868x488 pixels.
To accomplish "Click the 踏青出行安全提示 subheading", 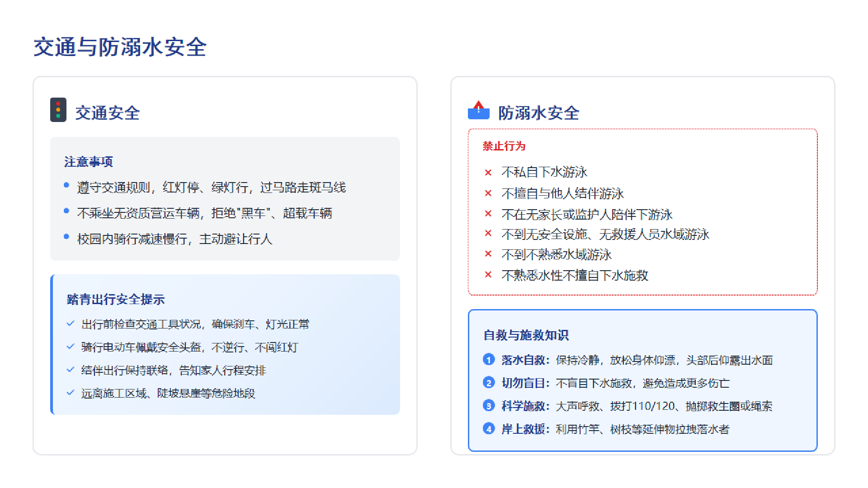I will [x=116, y=299].
